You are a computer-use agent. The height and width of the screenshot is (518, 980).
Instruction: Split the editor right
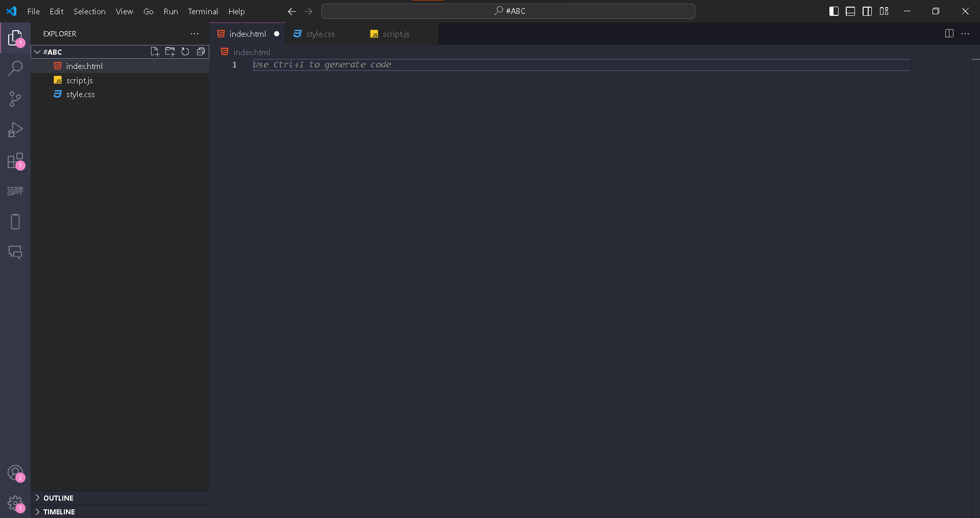coord(949,34)
